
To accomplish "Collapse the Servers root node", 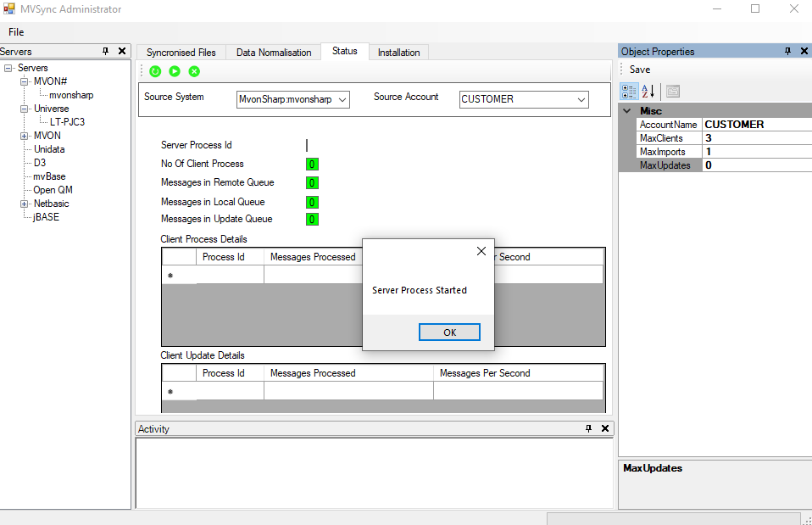I will tap(8, 68).
